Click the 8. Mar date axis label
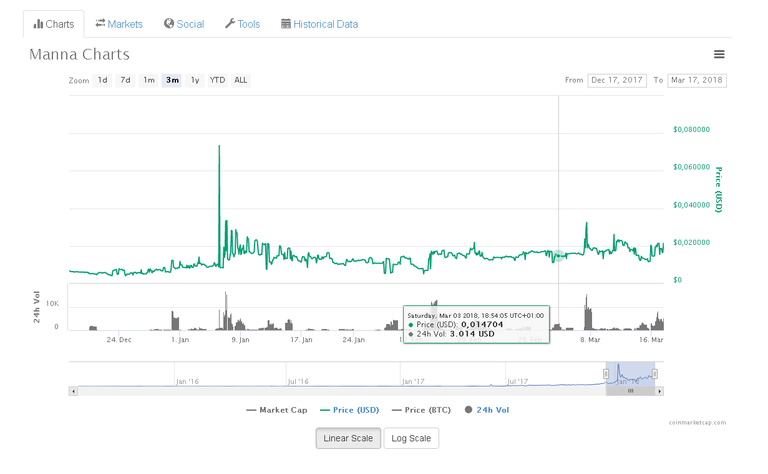768x474 pixels. pyautogui.click(x=590, y=339)
